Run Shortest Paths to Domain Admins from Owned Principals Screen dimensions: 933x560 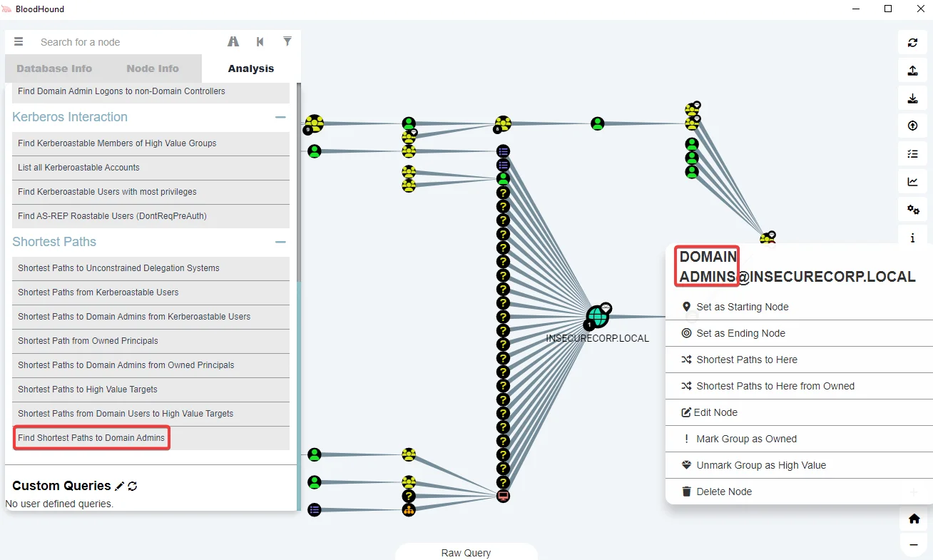click(151, 365)
